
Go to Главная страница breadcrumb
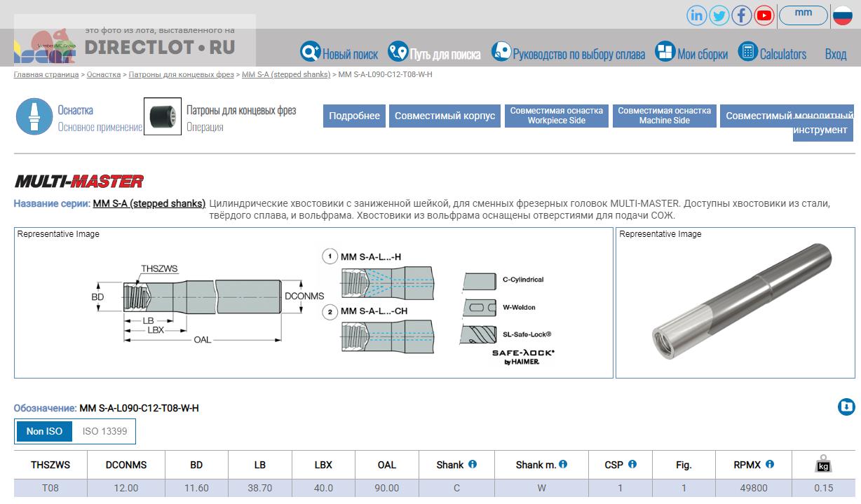point(46,74)
